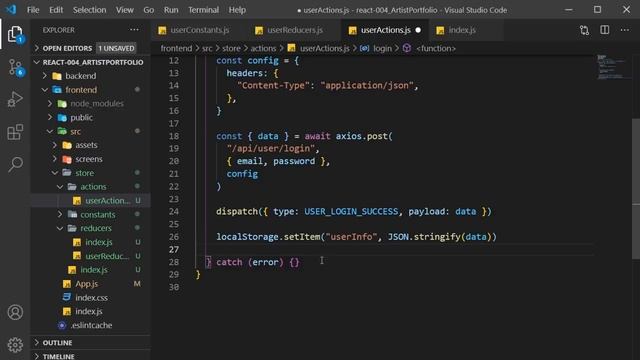640x360 pixels.
Task: Expand the constants folder
Action: (91, 214)
